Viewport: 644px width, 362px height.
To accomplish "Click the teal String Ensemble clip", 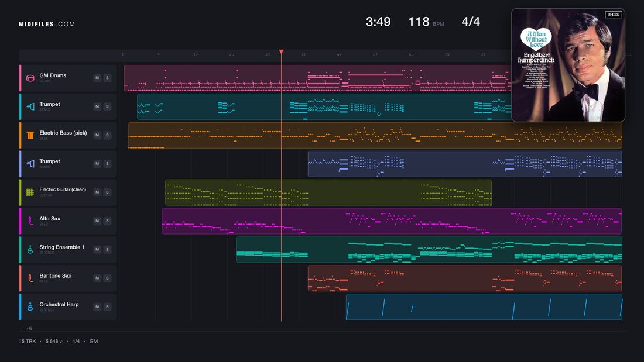I will (429, 250).
